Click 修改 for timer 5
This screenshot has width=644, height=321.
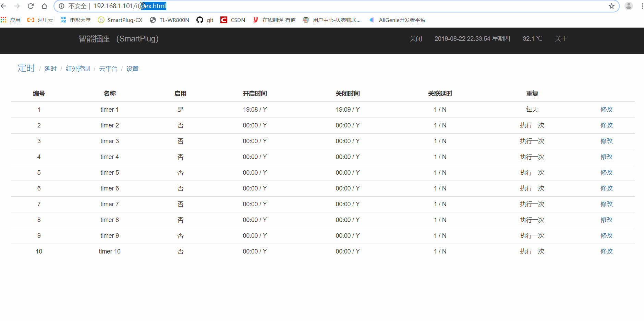(x=606, y=173)
